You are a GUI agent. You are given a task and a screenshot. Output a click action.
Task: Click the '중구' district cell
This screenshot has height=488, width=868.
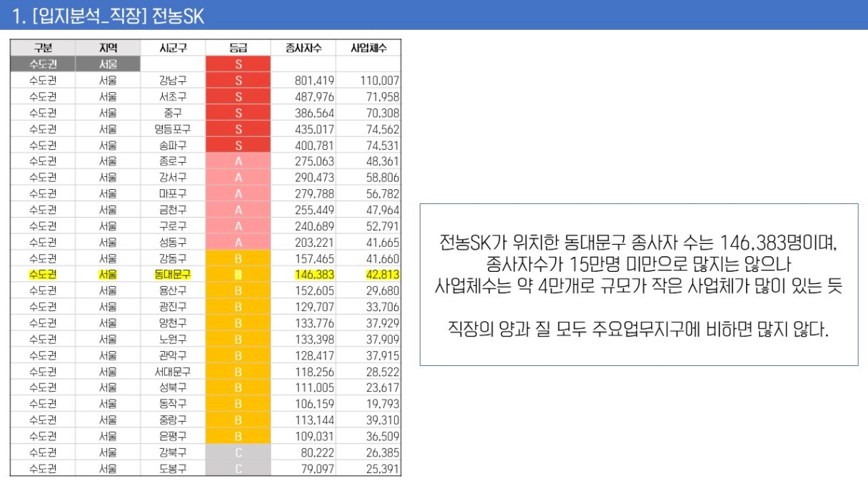173,113
